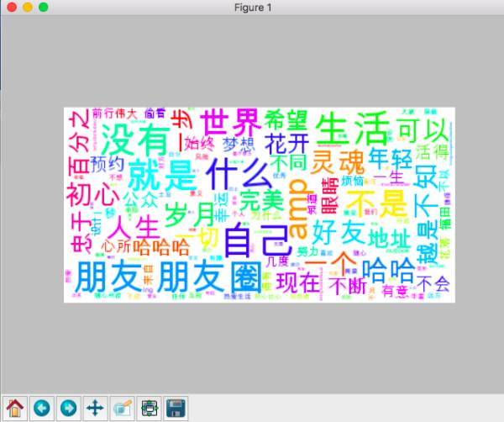The width and height of the screenshot is (504, 422).
Task: Maximize the Figure 1 window
Action: pos(44,7)
